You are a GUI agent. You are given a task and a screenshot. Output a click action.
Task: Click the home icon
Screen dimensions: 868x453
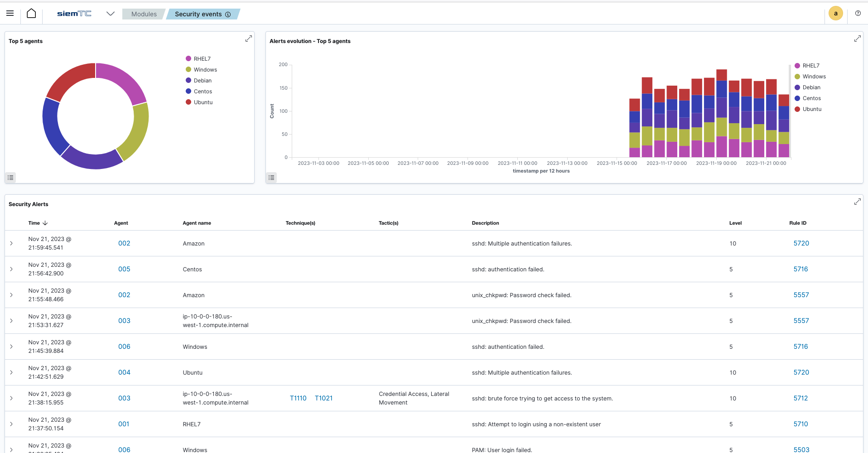[31, 14]
